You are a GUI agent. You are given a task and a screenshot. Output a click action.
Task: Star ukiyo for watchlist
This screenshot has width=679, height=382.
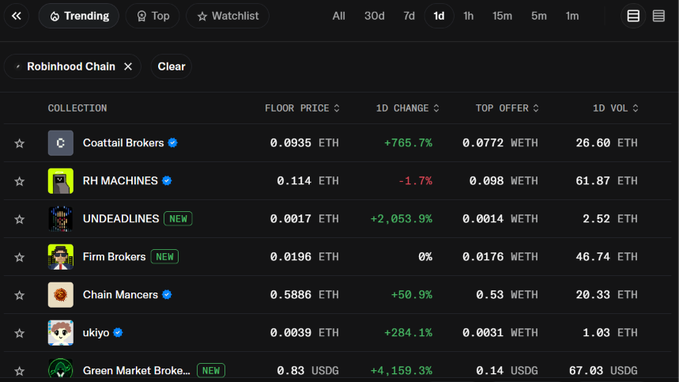click(x=19, y=333)
